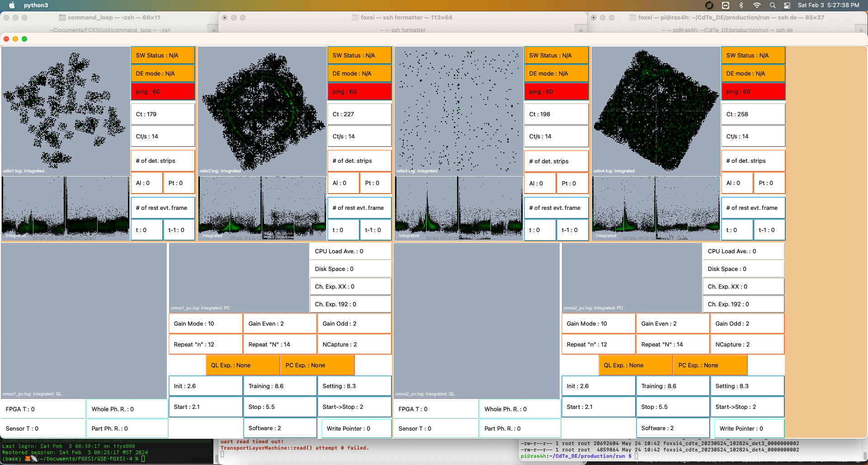
Task: Click FPGA T : 0 under cmos1 QL image
Action: coord(43,409)
